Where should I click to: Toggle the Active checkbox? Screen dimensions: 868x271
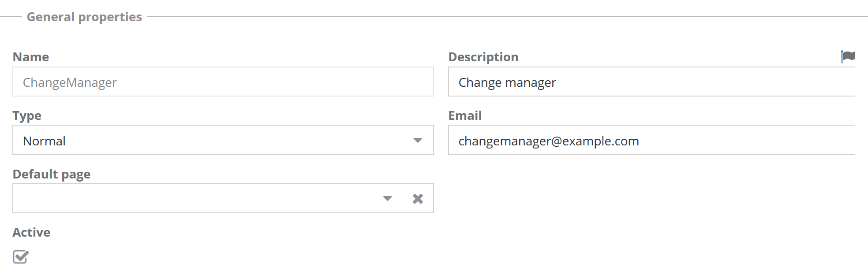pyautogui.click(x=21, y=256)
